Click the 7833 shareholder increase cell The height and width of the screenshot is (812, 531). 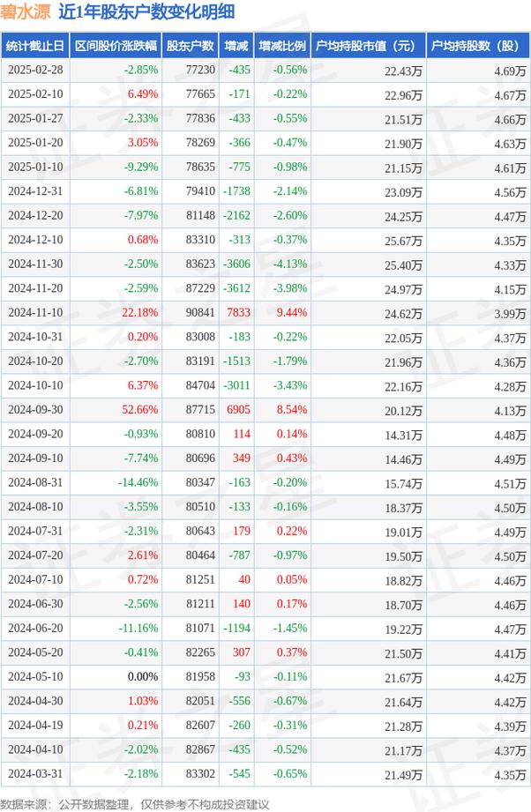click(239, 312)
